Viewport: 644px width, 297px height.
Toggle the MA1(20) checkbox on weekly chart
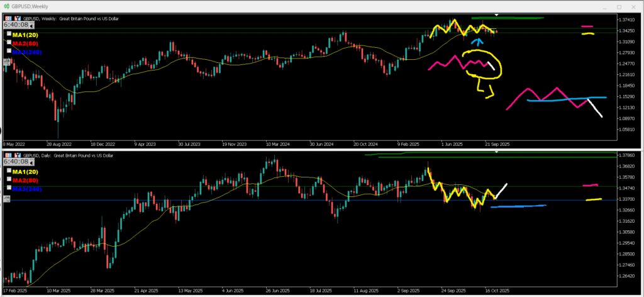click(x=9, y=33)
